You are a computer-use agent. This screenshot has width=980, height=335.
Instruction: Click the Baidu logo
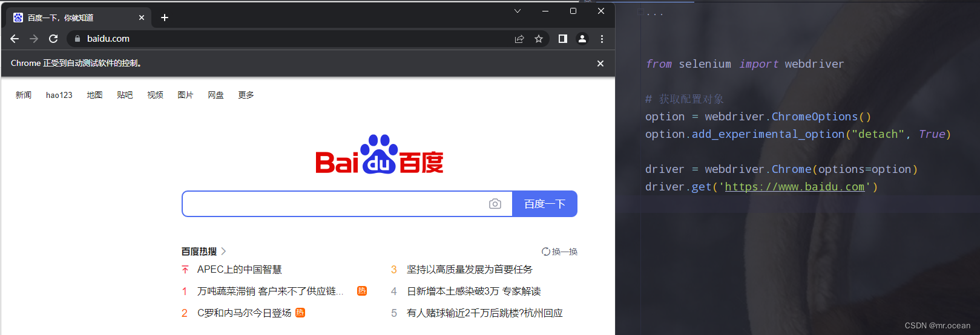click(380, 155)
